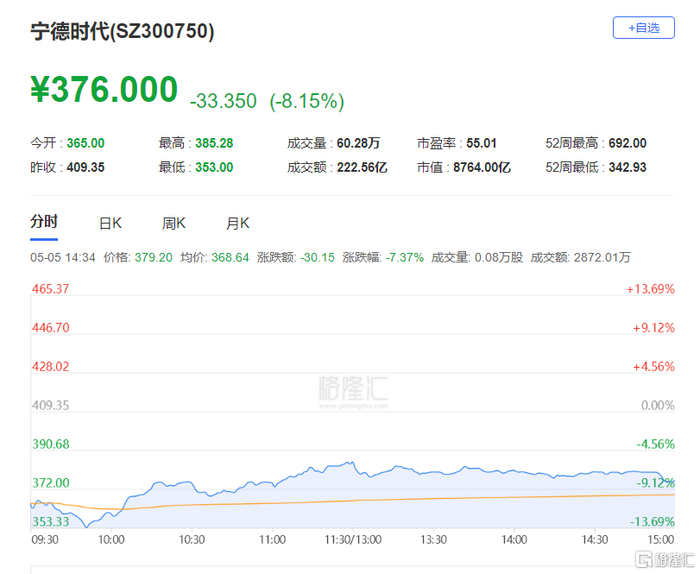700x574 pixels.
Task: Click the 最低 value 353.00
Action: pyautogui.click(x=214, y=167)
